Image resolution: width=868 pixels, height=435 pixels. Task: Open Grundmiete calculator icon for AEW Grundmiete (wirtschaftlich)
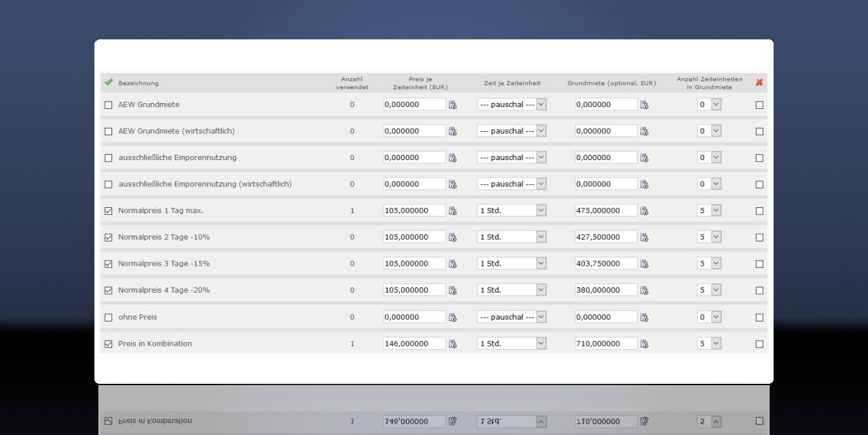644,131
